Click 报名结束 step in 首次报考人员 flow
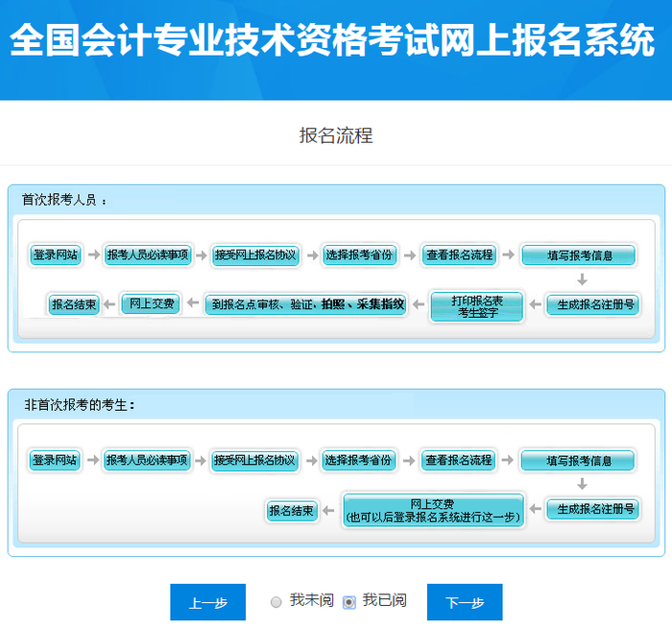The image size is (672, 627). 74,305
